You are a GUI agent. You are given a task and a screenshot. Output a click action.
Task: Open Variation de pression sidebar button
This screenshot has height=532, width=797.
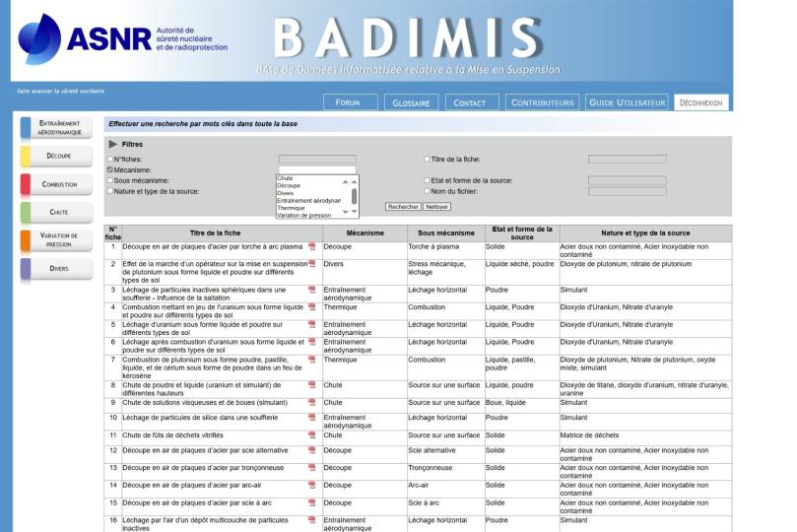(56, 239)
